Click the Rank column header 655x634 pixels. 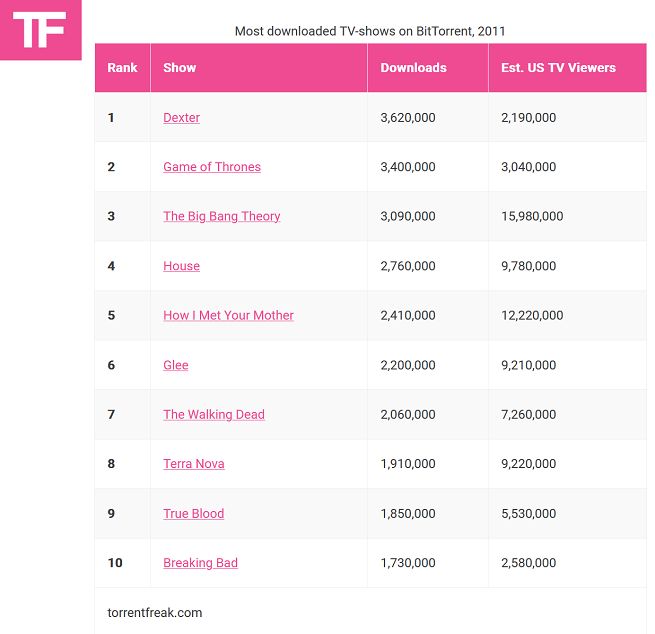(x=122, y=68)
